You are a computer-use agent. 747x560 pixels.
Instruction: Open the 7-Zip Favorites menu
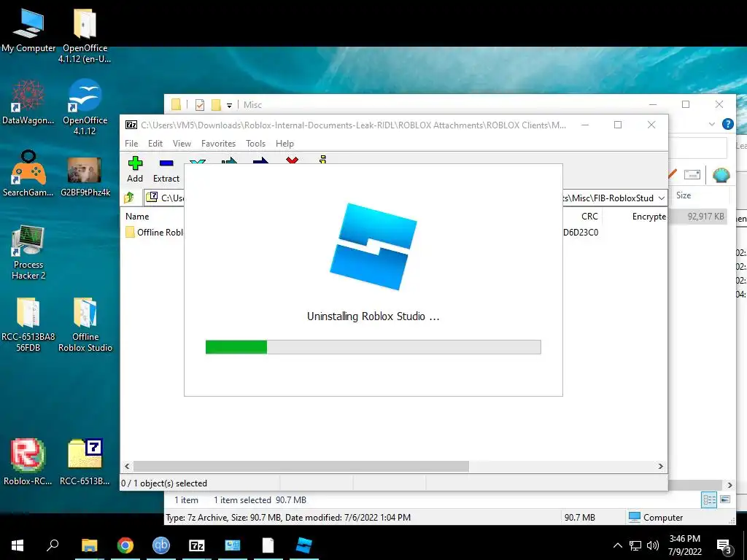tap(218, 144)
